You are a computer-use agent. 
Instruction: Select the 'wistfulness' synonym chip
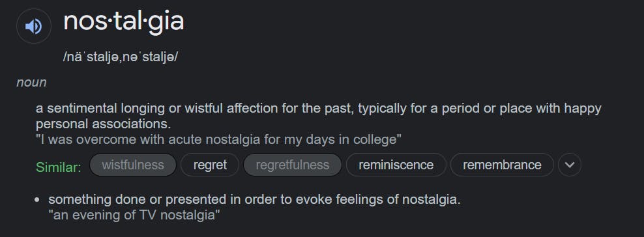click(x=133, y=165)
